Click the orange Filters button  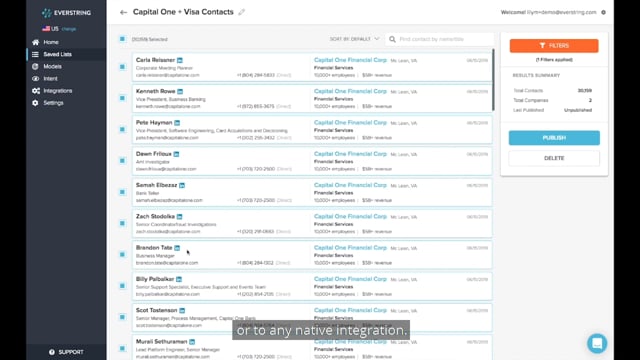coord(554,46)
